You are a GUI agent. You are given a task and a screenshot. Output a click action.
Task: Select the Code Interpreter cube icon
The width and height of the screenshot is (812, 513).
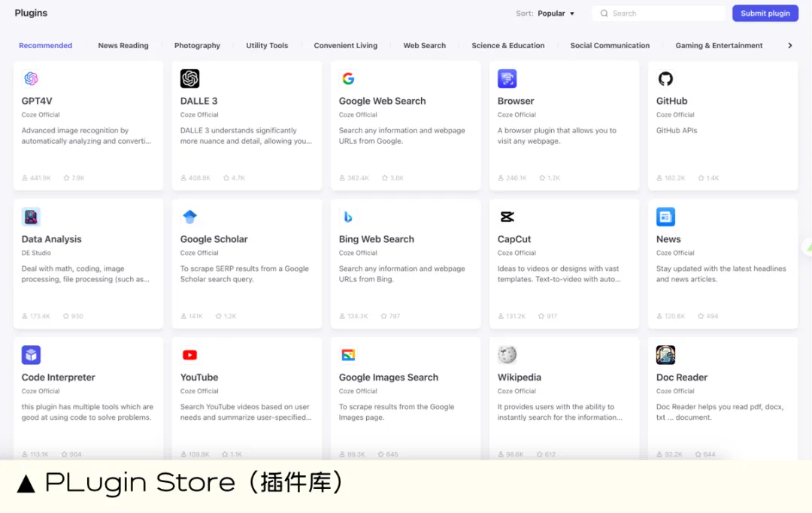31,355
